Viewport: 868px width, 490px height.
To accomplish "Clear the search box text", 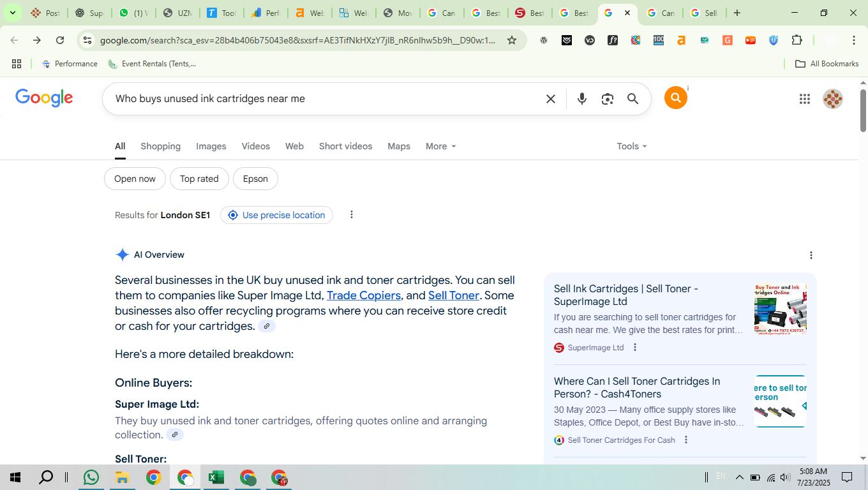I will pyautogui.click(x=550, y=99).
